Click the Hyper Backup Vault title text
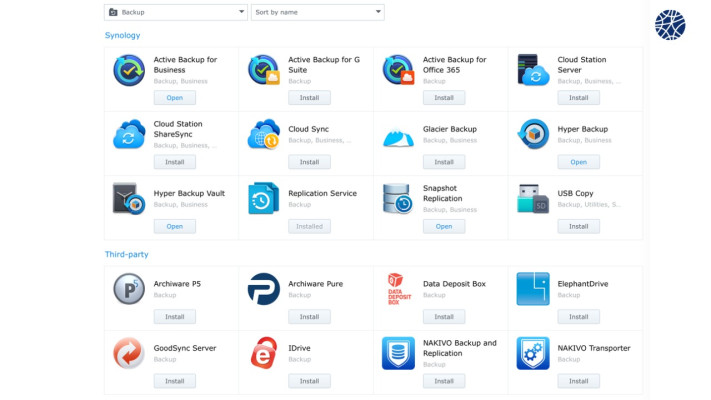The image size is (711, 400). coord(189,193)
